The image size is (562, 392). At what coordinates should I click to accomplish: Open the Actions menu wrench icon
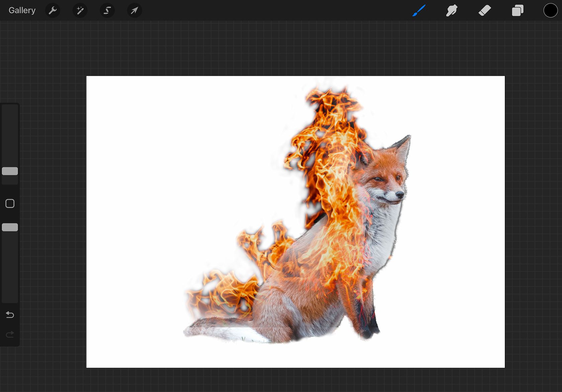pos(53,10)
